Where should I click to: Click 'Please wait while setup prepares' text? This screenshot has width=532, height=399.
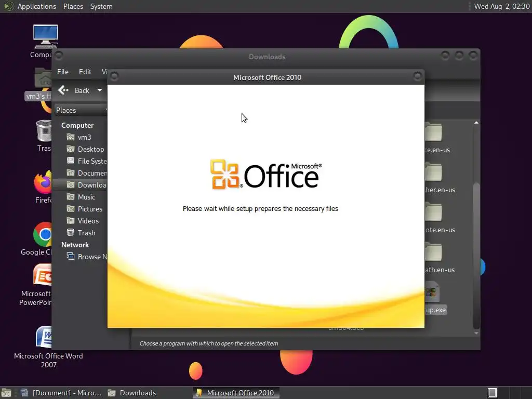[x=261, y=209]
